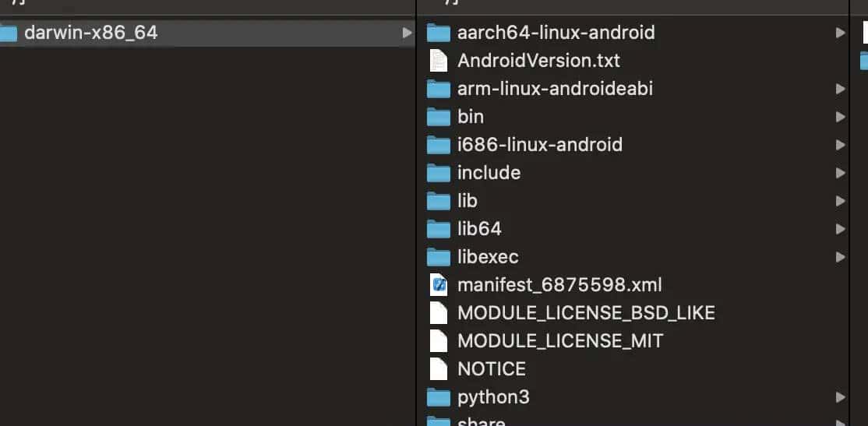Viewport: 868px width, 426px height.
Task: Select the include folder name
Action: click(x=489, y=173)
